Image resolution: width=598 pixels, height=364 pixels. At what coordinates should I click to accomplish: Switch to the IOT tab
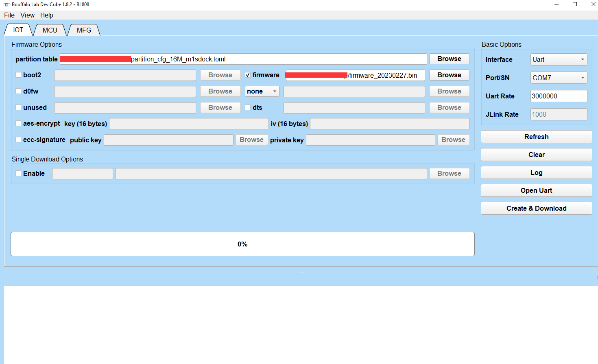pos(18,30)
